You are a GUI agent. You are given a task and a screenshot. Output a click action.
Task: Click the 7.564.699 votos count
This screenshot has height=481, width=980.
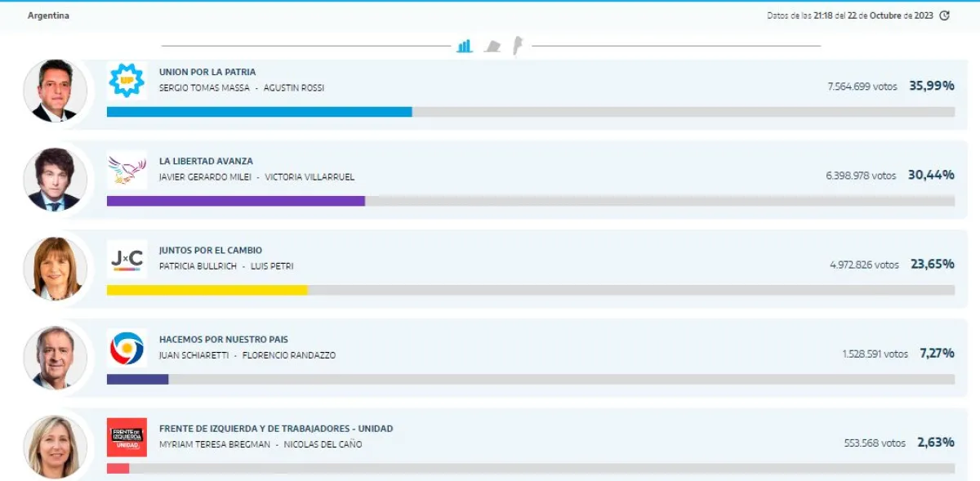[862, 86]
